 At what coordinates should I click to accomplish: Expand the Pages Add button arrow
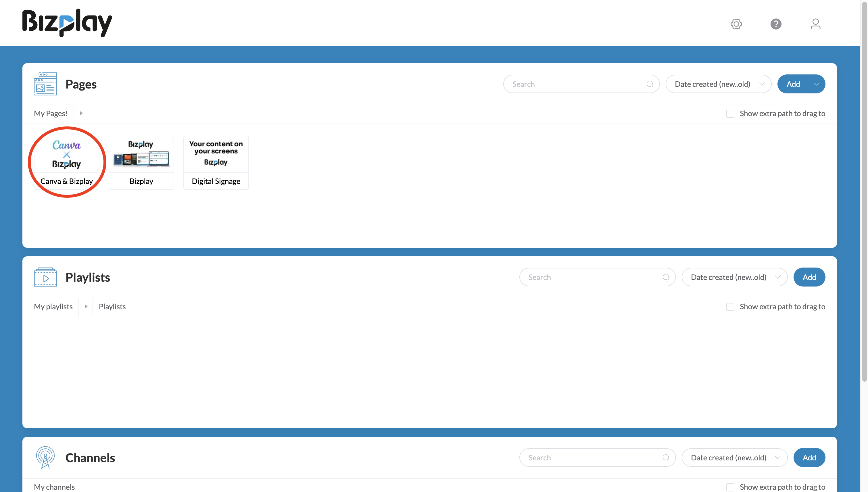click(817, 84)
